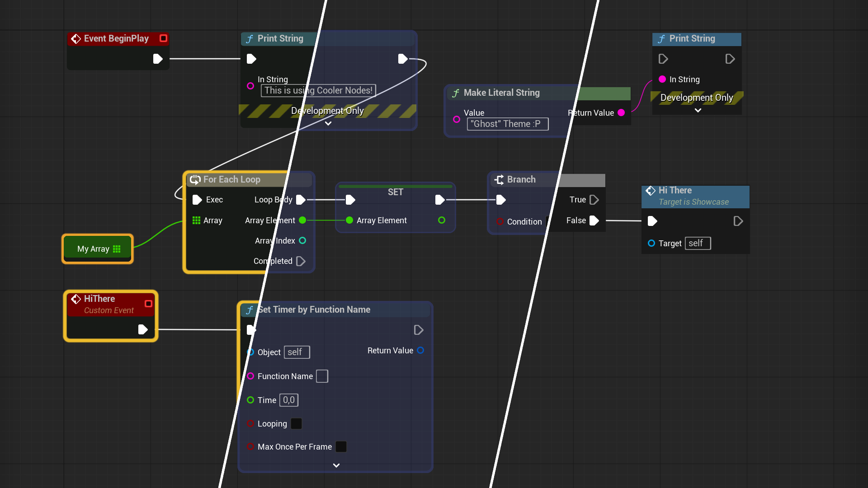Select the SET node title
This screenshot has width=868, height=488.
pyautogui.click(x=396, y=192)
